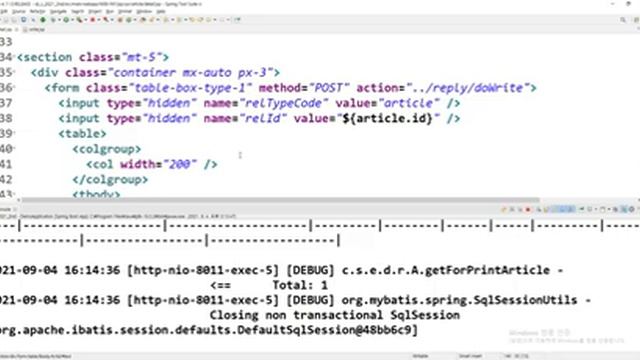Click the </colgroup> closing tag
The width and height of the screenshot is (640, 360).
point(110,180)
